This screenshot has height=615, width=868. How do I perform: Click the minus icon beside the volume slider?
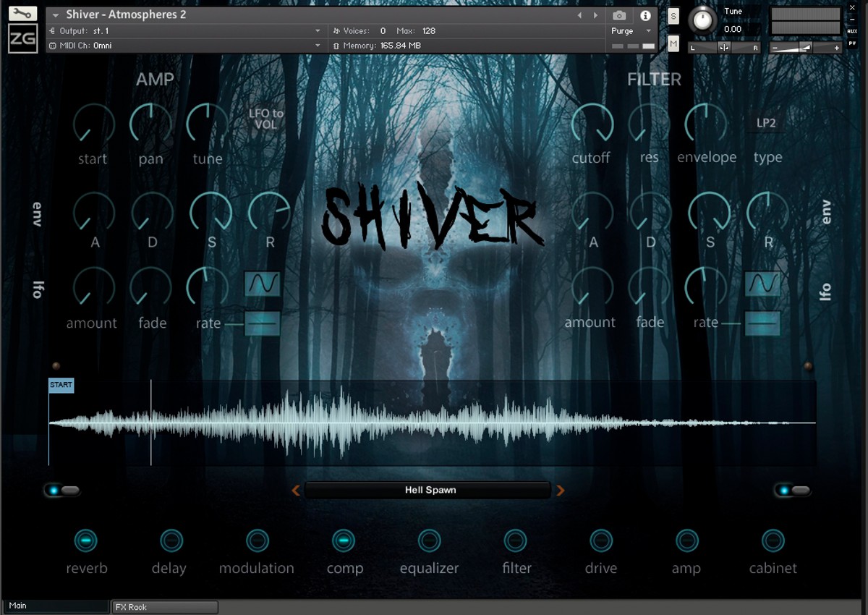[775, 48]
